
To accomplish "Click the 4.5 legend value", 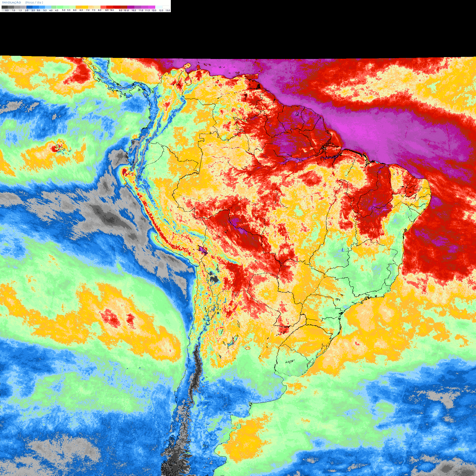I will [x=57, y=10].
